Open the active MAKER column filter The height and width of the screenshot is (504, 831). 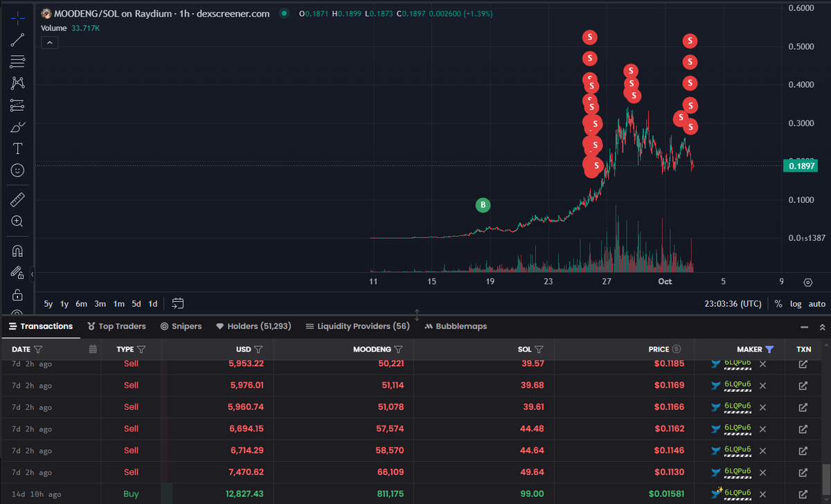tap(769, 350)
